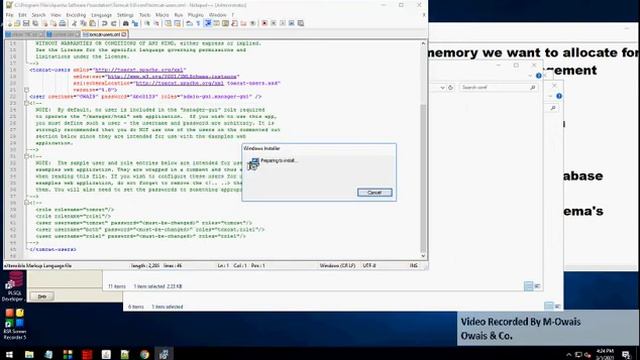The image size is (640, 360).
Task: Toggle synchronize vertical scrolling icon
Action: click(x=168, y=24)
